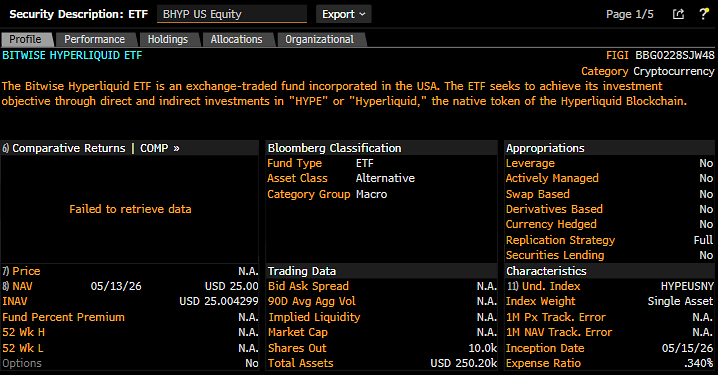This screenshot has width=718, height=375.
Task: Open the help question mark icon
Action: coord(703,14)
